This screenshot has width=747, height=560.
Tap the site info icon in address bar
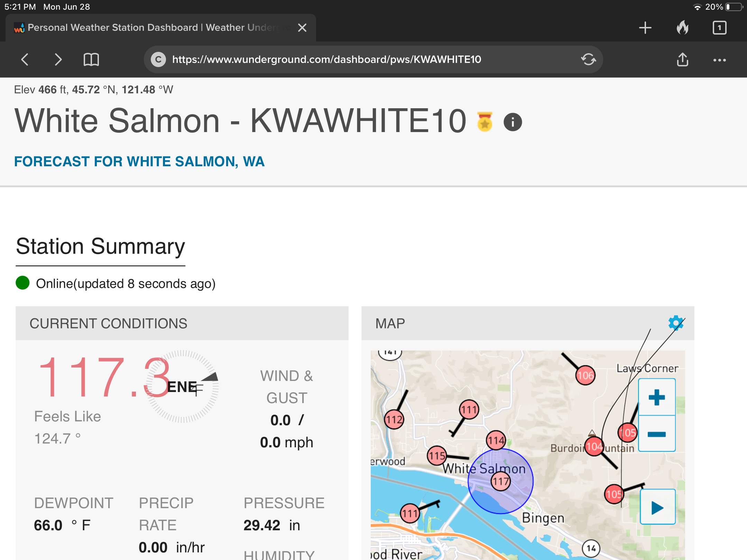click(x=158, y=59)
